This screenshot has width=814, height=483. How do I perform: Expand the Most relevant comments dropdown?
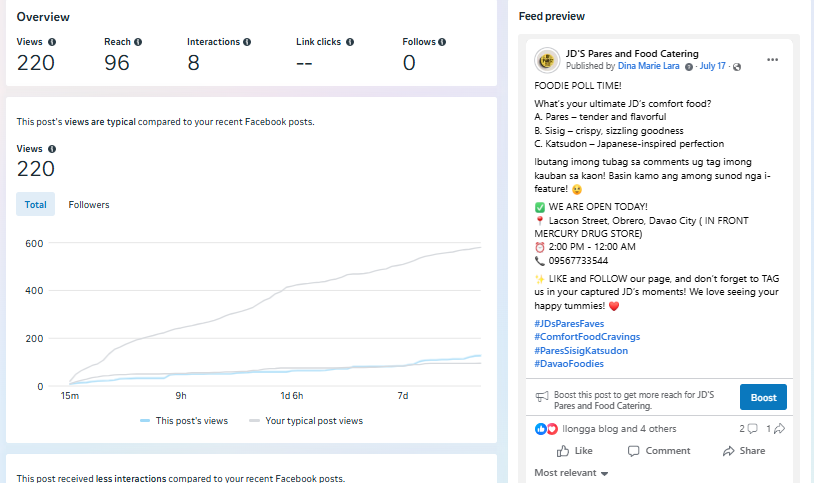[x=572, y=473]
